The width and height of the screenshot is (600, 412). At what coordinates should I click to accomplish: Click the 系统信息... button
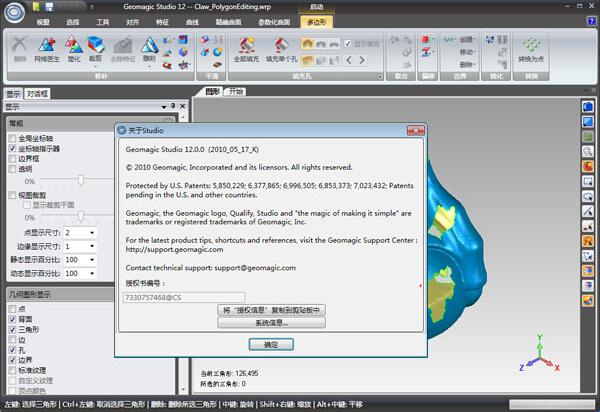(271, 323)
